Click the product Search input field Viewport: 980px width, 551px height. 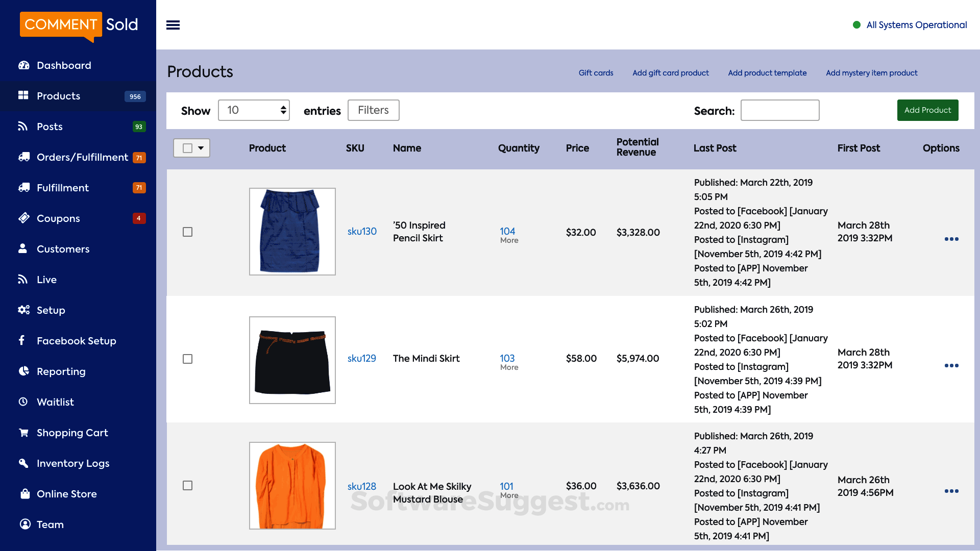779,110
